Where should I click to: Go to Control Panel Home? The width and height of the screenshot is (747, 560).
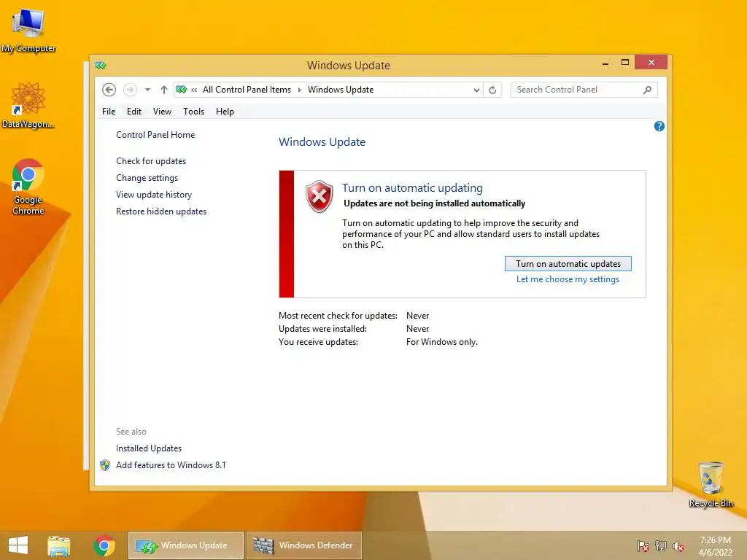[x=155, y=135]
